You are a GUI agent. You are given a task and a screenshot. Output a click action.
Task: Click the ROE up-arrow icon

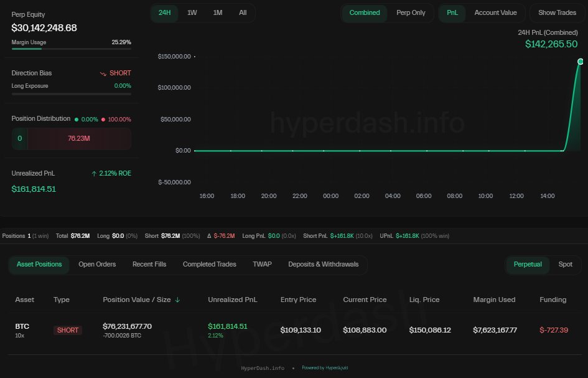click(94, 173)
